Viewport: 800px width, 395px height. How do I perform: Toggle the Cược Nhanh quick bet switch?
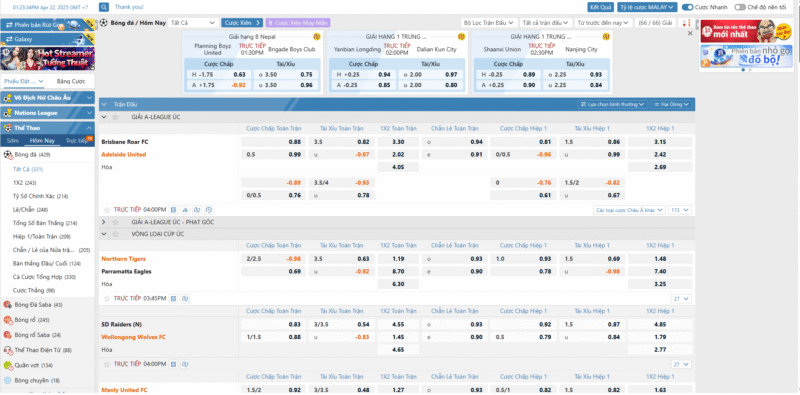(687, 7)
